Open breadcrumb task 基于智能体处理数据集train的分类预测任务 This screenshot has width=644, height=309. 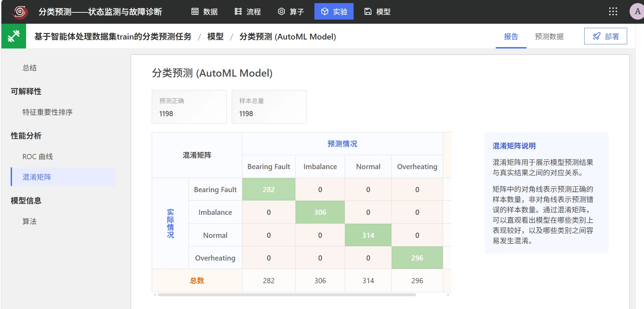pos(113,36)
